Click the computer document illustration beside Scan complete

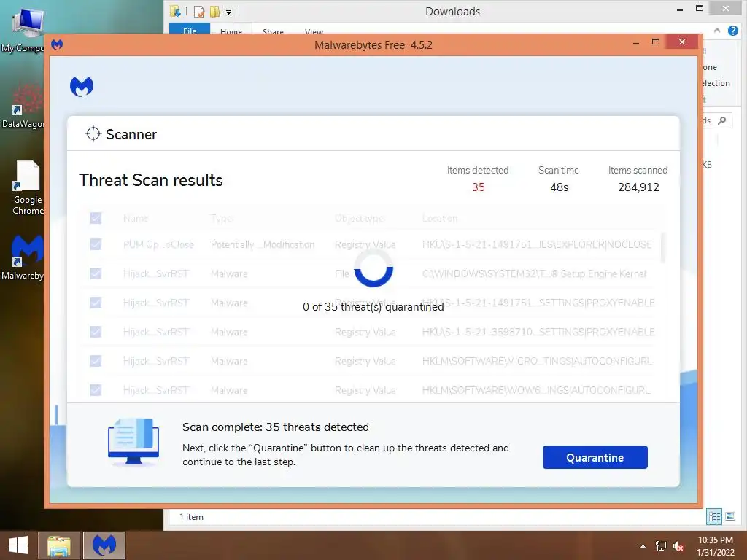(133, 441)
